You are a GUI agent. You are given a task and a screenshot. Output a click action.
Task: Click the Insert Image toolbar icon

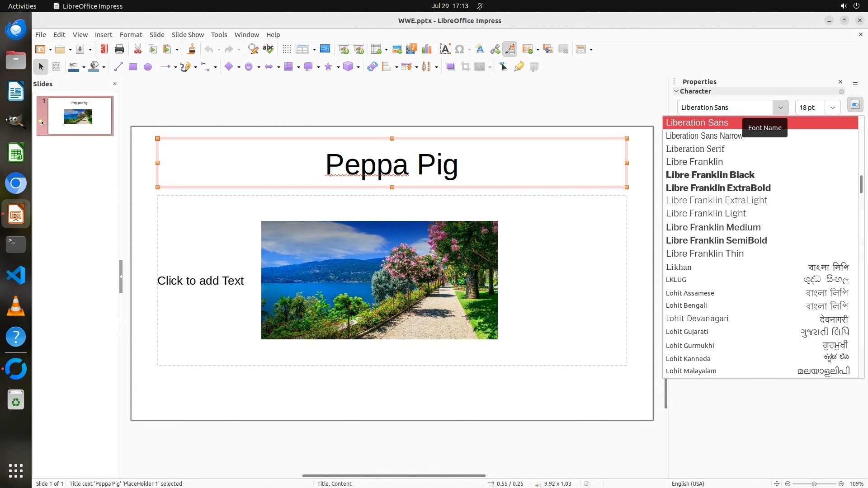pyautogui.click(x=397, y=49)
